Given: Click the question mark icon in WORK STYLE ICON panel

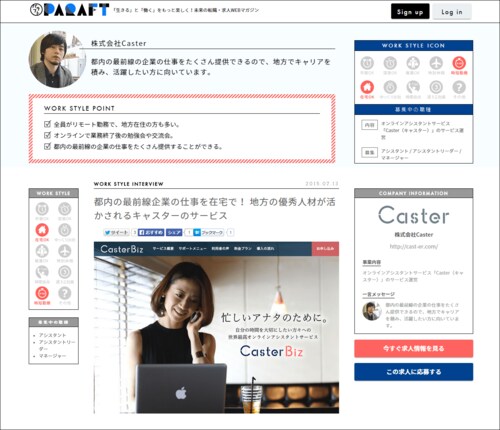Looking at the screenshot, I should pos(459,87).
